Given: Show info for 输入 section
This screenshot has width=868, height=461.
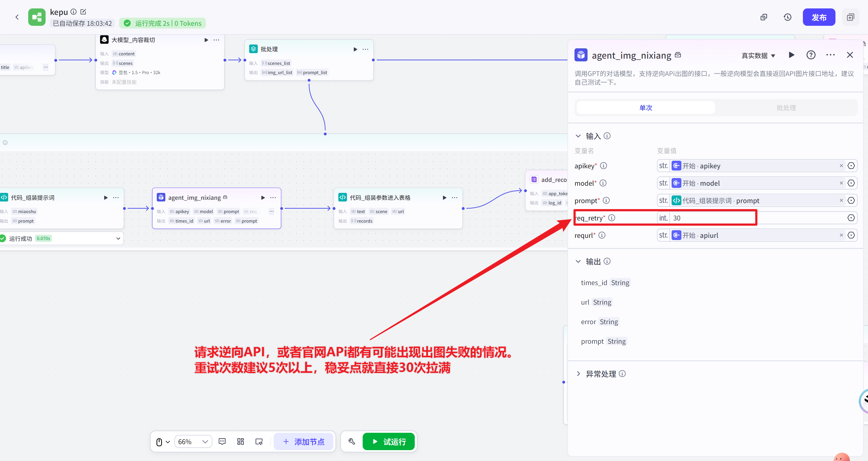Looking at the screenshot, I should click(607, 136).
